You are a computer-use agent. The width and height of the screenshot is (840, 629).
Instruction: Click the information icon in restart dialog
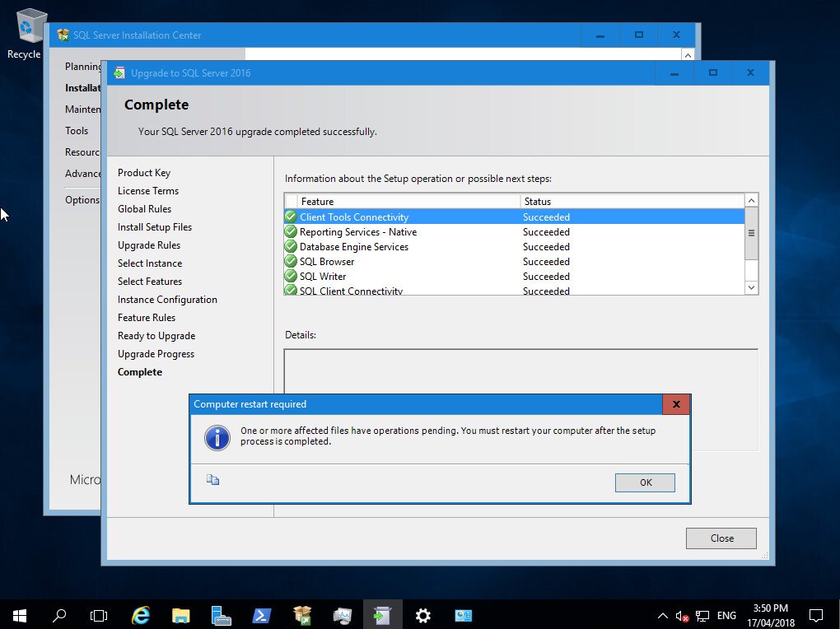pos(217,438)
